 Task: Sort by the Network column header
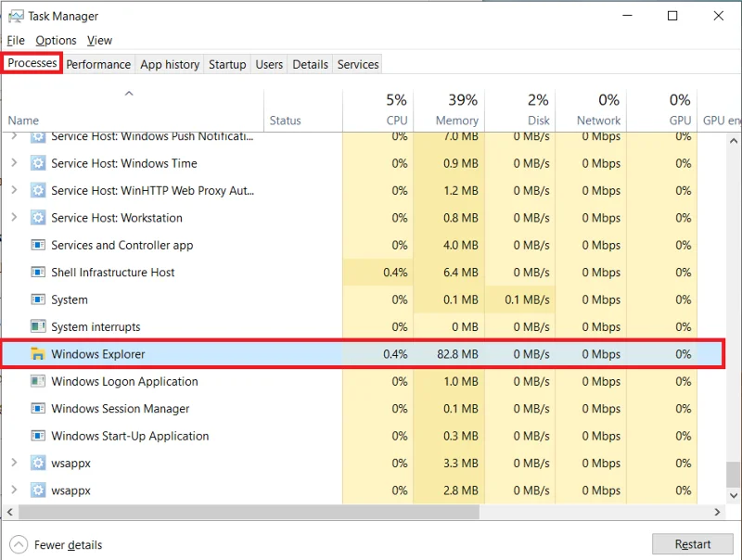point(591,110)
